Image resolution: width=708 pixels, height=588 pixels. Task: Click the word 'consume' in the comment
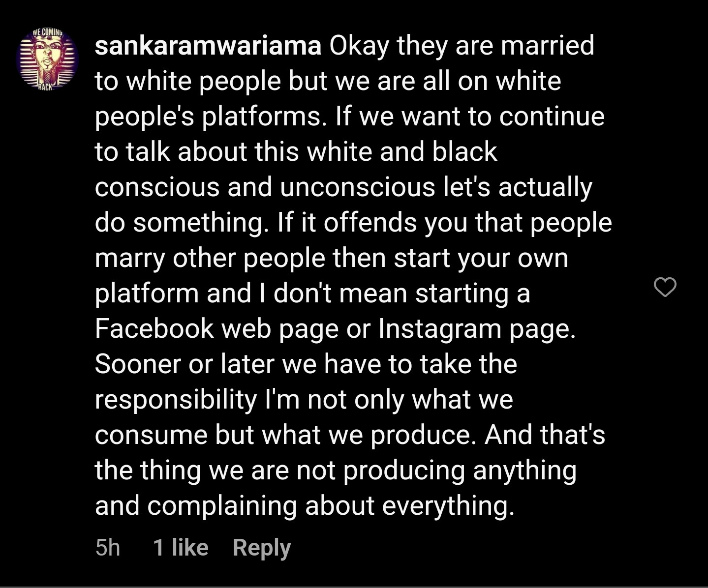coord(150,435)
